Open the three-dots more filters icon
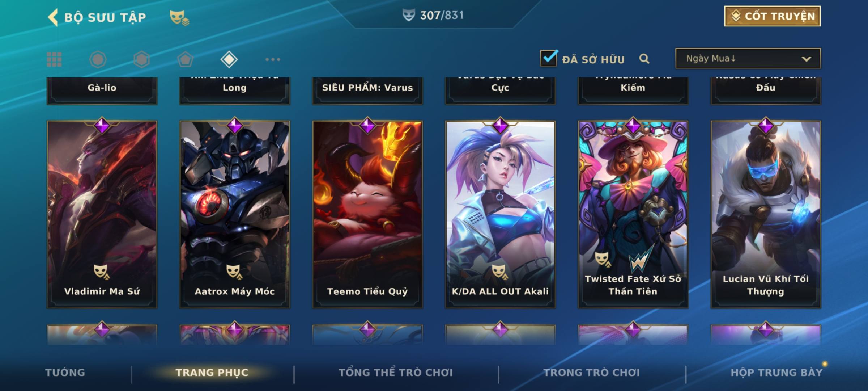 coord(273,59)
